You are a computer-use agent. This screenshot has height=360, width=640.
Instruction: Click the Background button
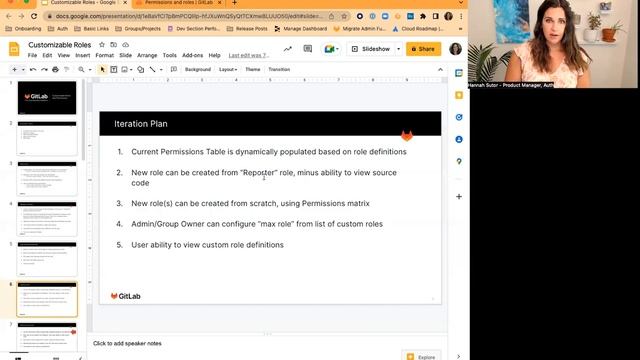[198, 69]
